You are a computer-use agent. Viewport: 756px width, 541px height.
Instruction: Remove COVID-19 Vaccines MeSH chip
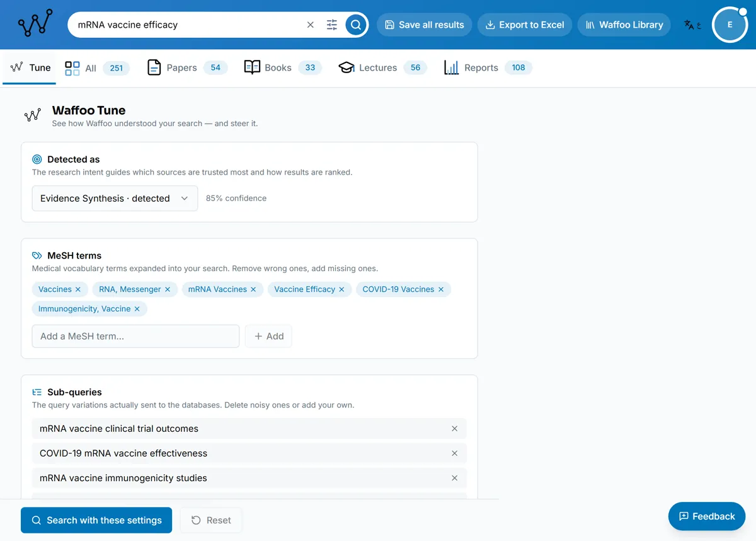[x=441, y=289]
